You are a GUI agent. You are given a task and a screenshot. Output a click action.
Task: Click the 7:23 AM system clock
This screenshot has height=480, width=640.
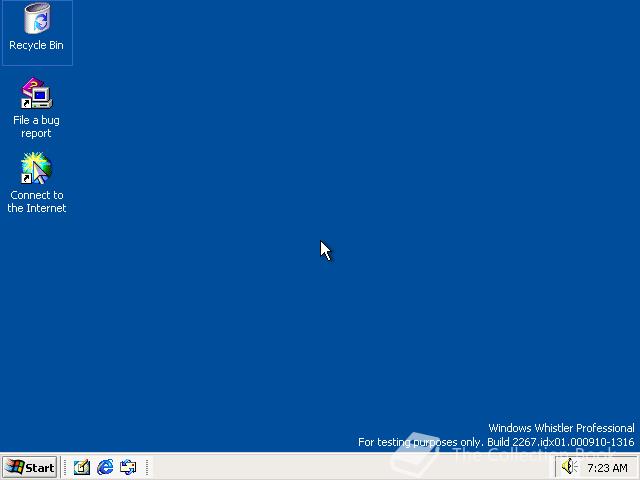click(607, 468)
